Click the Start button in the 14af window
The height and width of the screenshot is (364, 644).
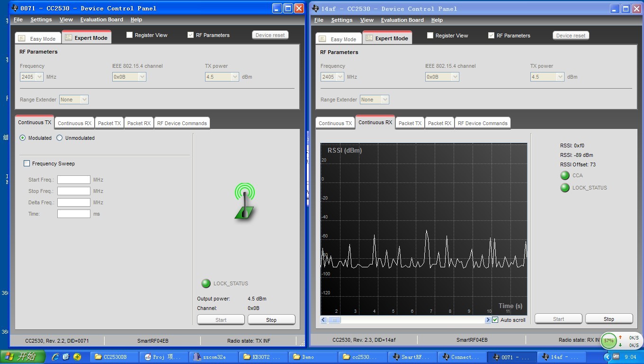tap(558, 319)
